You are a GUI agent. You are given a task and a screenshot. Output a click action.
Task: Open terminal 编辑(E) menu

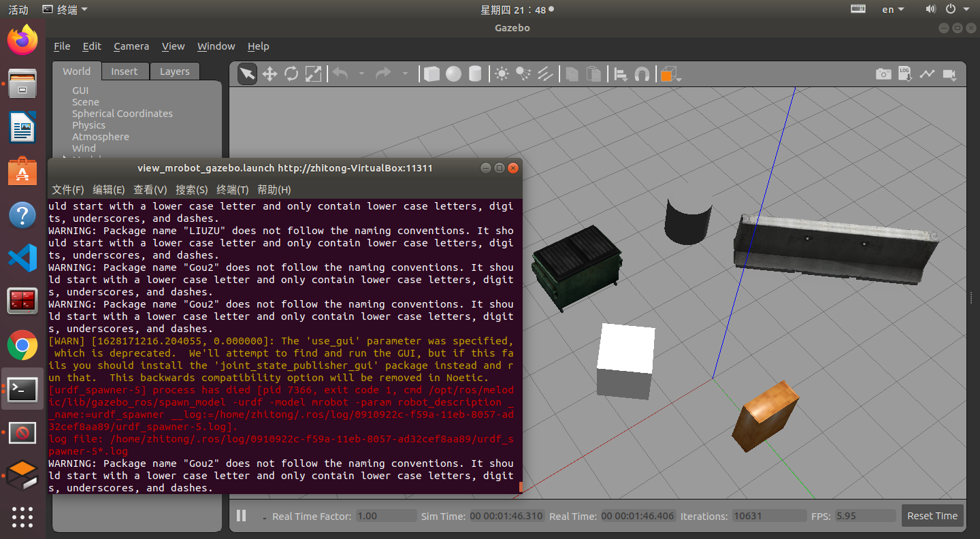[x=109, y=190]
